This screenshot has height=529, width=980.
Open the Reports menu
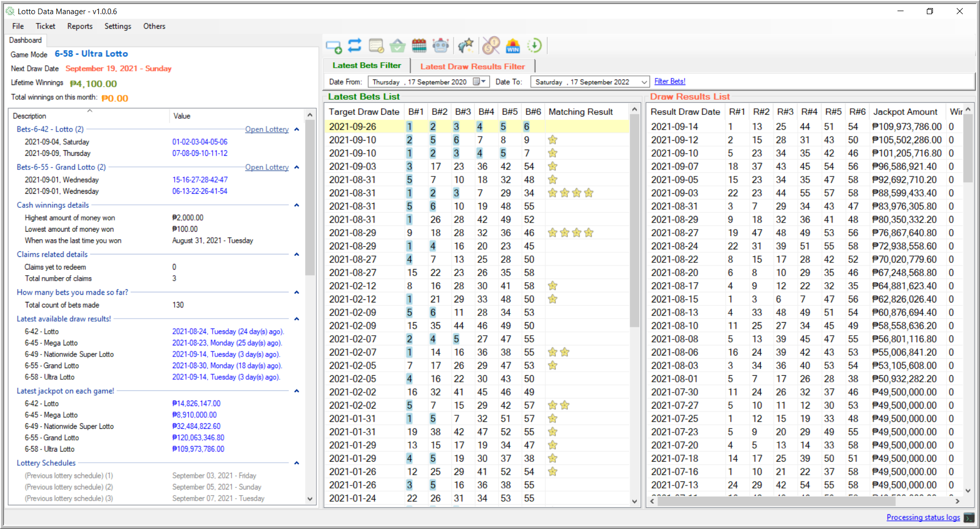click(x=79, y=26)
